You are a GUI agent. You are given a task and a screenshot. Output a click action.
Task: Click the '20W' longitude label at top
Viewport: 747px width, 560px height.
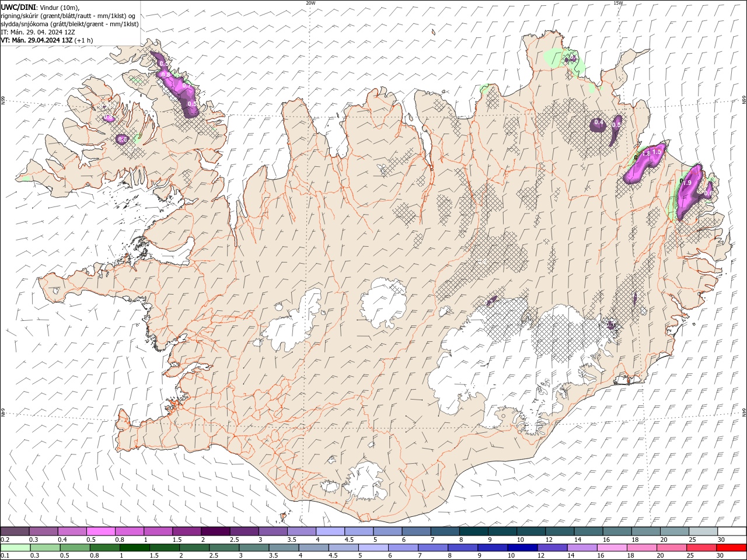(310, 3)
